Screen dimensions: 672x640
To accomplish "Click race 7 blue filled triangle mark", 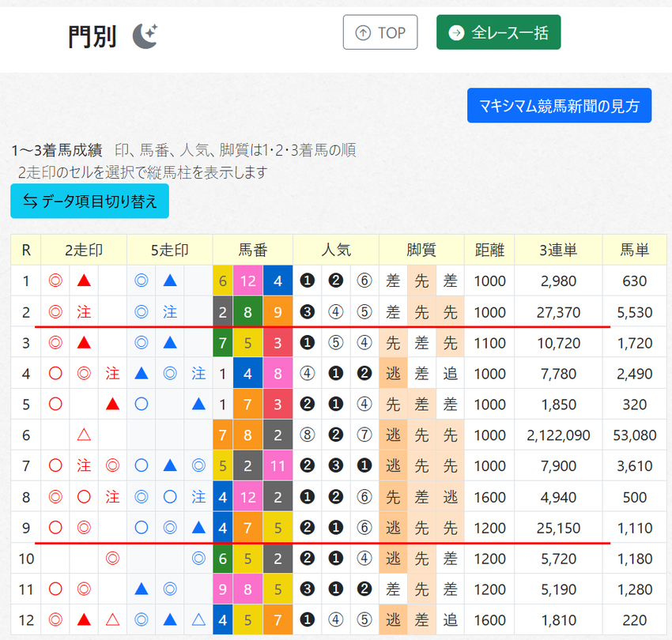I will pos(170,465).
